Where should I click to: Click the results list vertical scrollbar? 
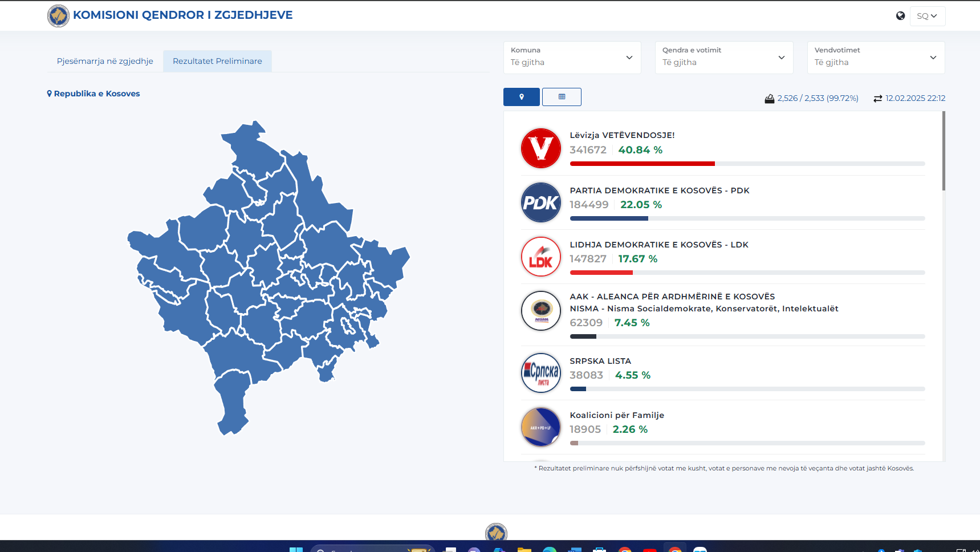944,151
